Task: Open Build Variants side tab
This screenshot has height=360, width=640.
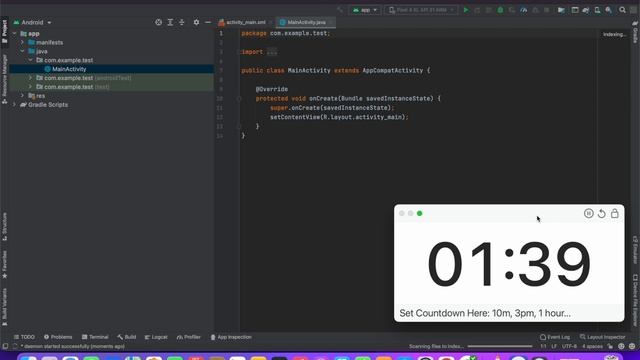Action: [x=4, y=307]
